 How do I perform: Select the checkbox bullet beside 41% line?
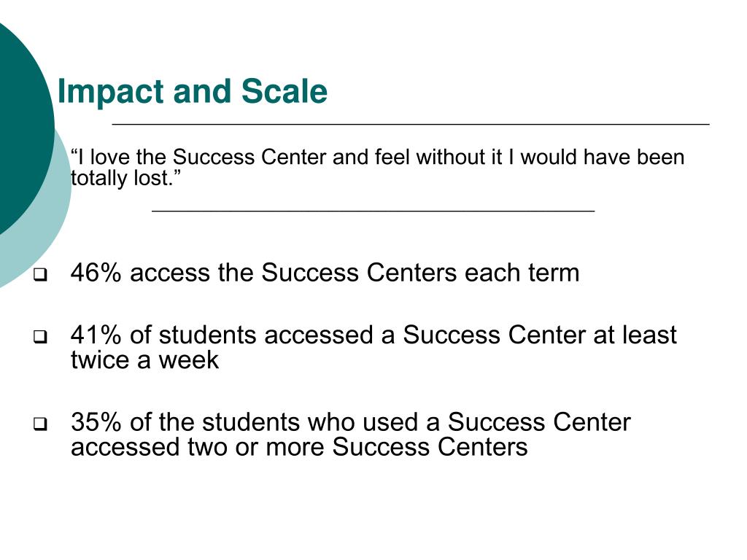(x=41, y=337)
